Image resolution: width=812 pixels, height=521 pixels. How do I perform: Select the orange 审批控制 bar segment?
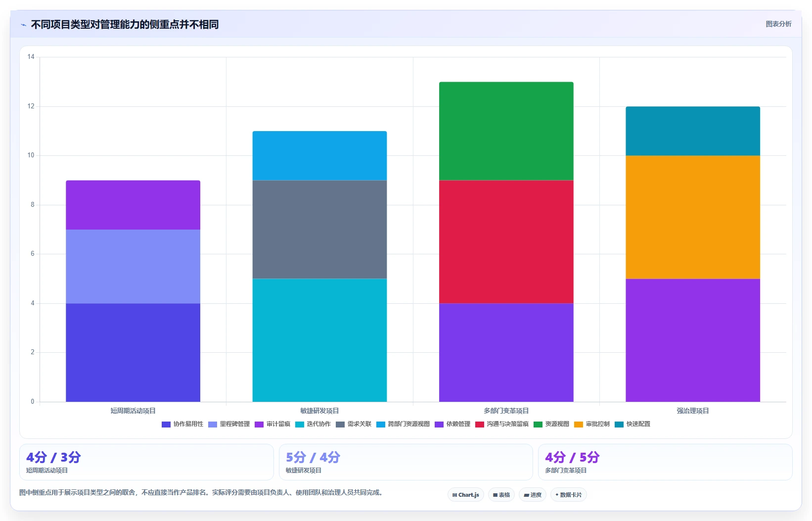click(693, 217)
